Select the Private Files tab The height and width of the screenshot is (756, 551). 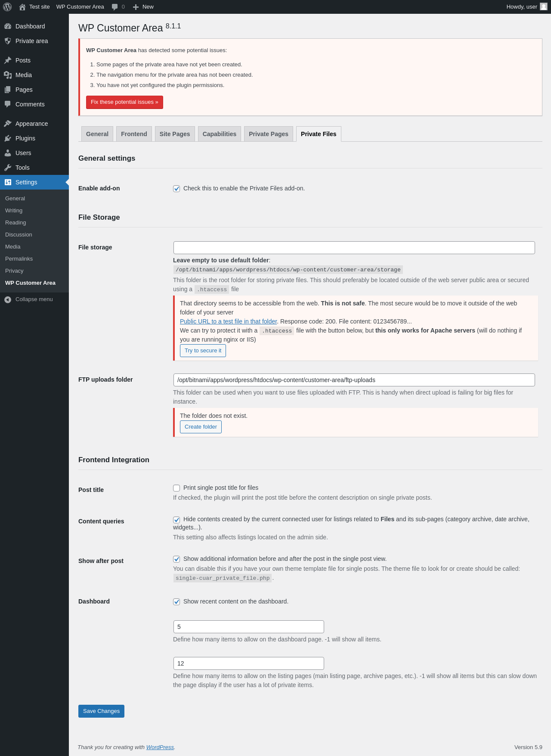(319, 134)
